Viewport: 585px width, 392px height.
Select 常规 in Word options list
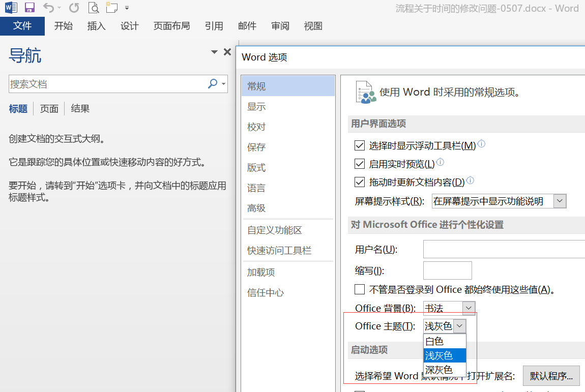point(288,86)
